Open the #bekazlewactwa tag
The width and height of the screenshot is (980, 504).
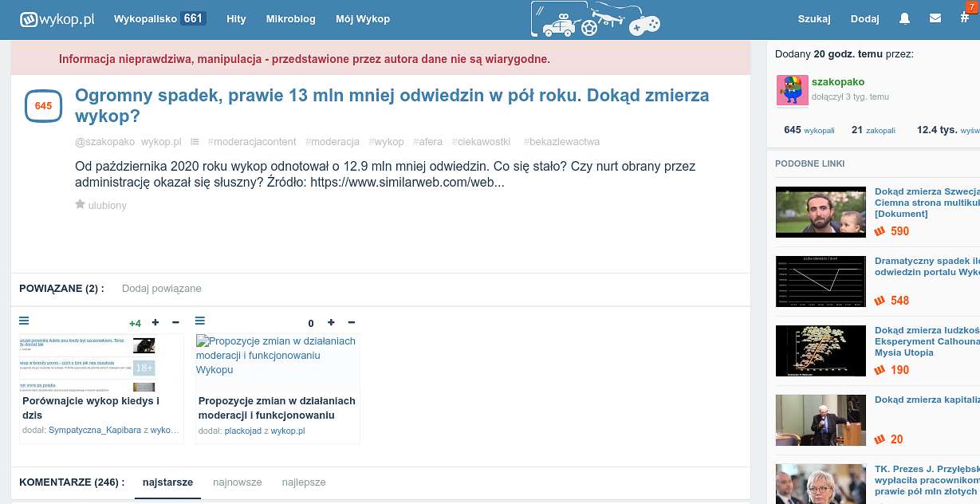coord(562,142)
